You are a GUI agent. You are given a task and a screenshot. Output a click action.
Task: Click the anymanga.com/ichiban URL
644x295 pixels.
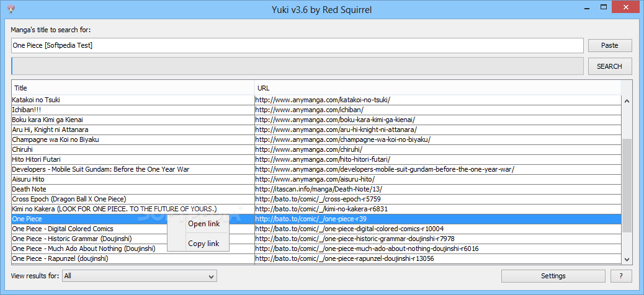click(309, 110)
